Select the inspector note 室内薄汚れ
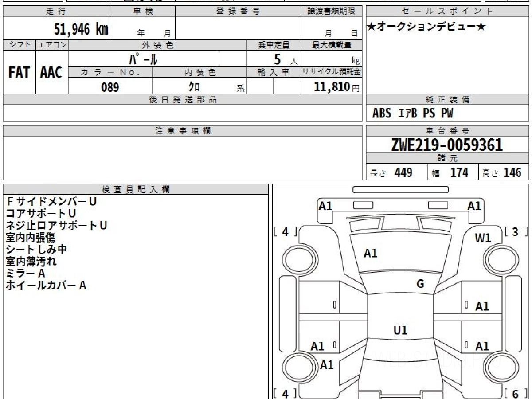Image resolution: width=532 pixels, height=399 pixels. pyautogui.click(x=31, y=261)
